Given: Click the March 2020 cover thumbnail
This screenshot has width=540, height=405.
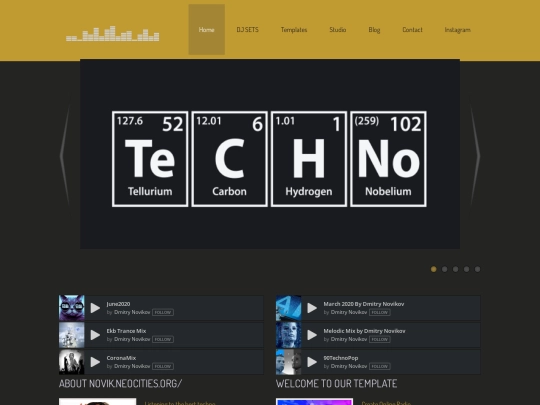Looking at the screenshot, I should [x=289, y=308].
